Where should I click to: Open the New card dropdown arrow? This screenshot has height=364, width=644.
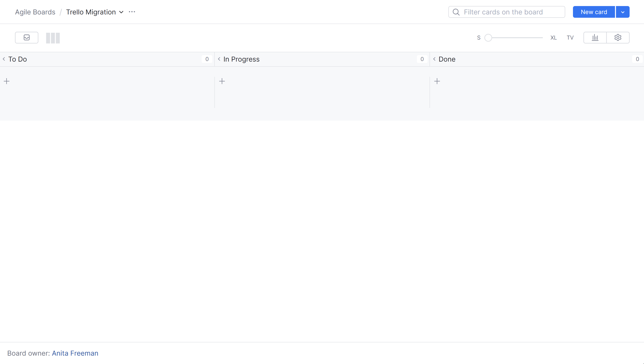click(623, 12)
